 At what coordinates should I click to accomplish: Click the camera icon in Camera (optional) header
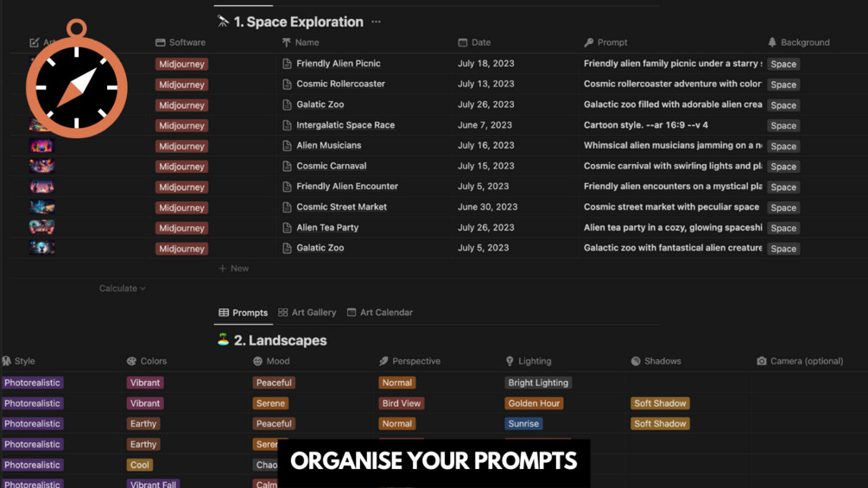[x=761, y=361]
